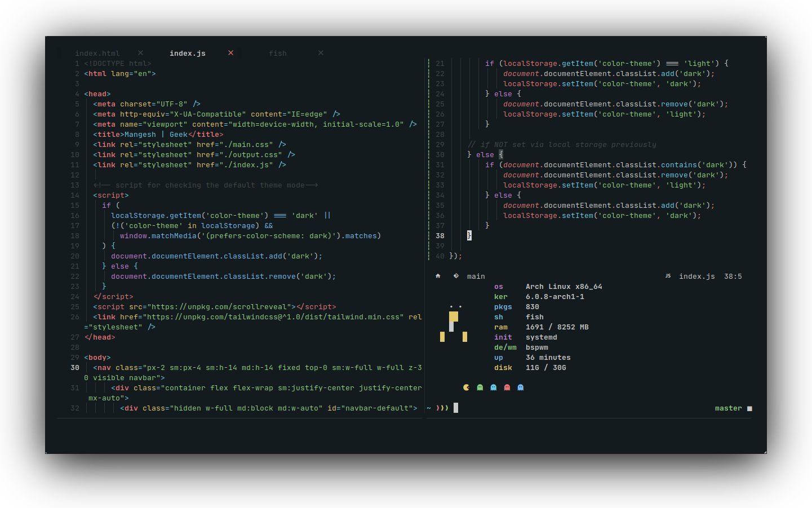Click the square icon next to master

pos(749,409)
